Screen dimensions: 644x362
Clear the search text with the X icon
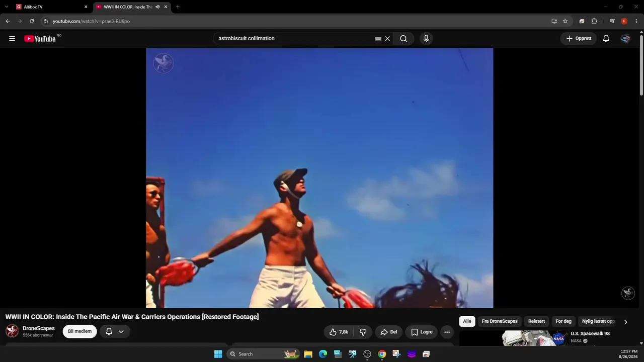click(387, 39)
